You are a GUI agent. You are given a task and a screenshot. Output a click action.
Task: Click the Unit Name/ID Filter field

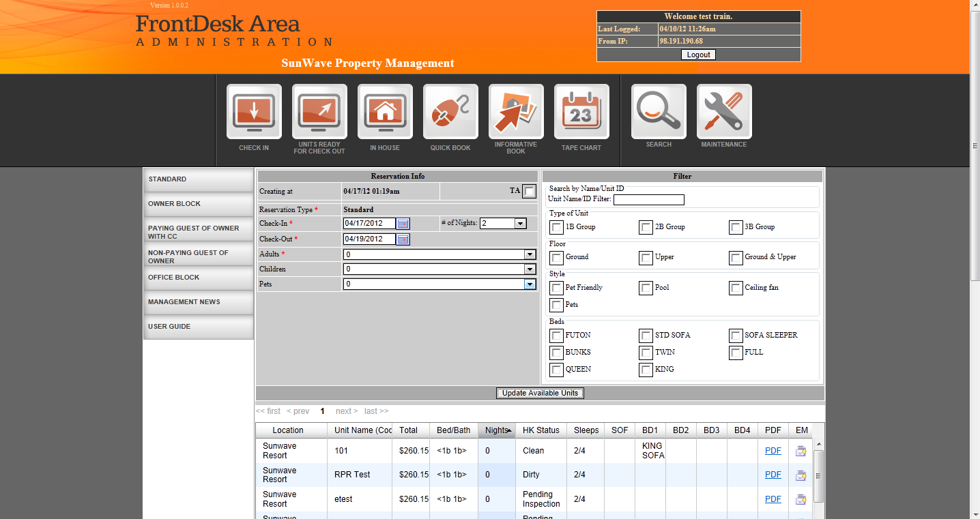[x=649, y=200]
